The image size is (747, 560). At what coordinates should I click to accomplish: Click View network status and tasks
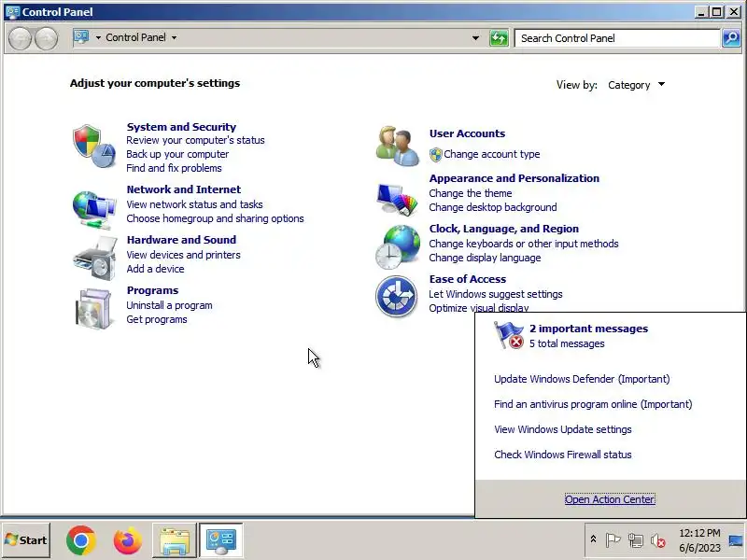point(194,204)
